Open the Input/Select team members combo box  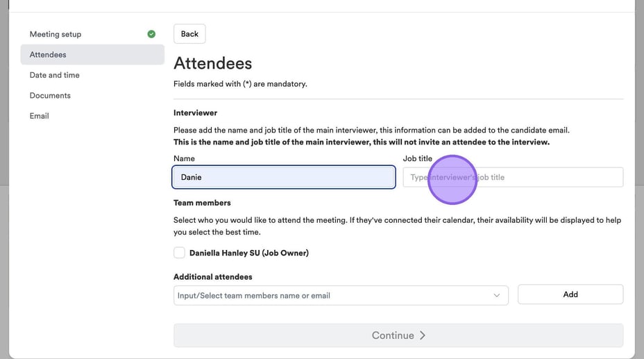(x=333, y=295)
